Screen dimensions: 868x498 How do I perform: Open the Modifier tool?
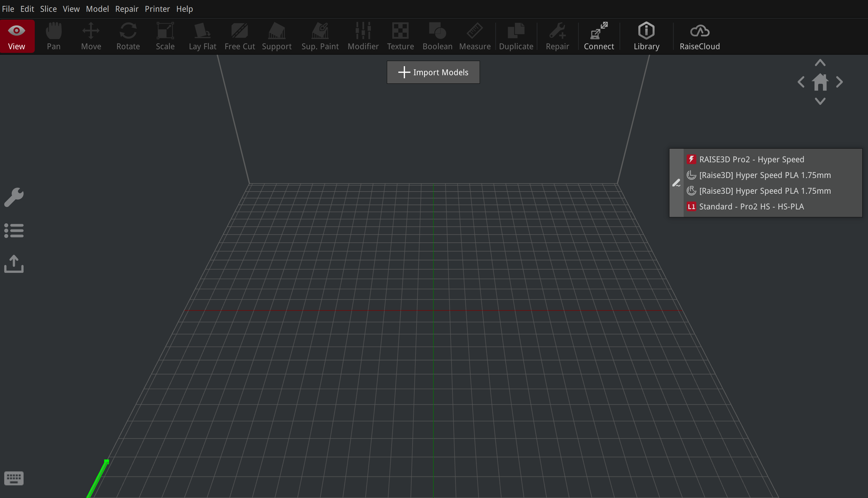tap(363, 36)
